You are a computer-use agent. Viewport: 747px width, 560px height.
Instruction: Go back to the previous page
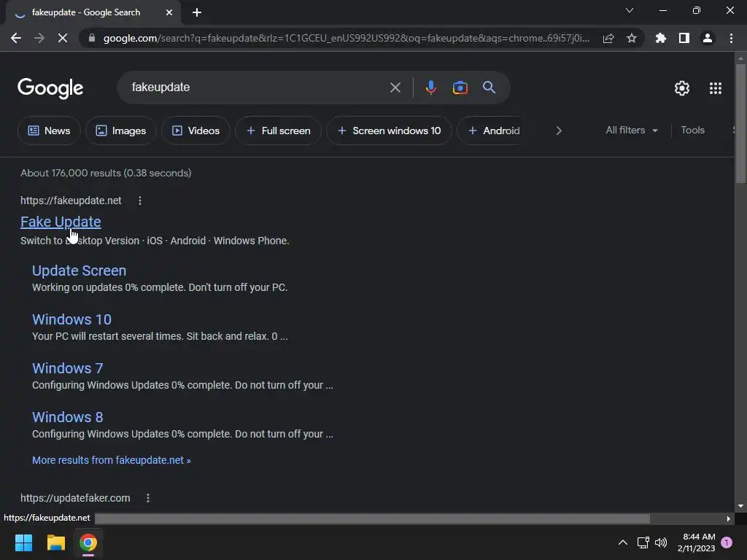click(16, 38)
